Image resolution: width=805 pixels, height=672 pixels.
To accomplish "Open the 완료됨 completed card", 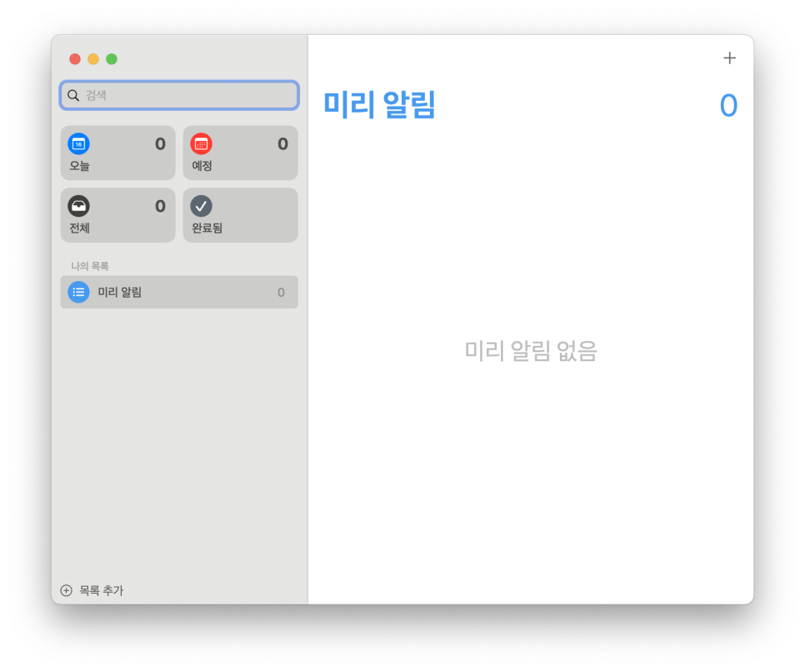I will (x=240, y=215).
